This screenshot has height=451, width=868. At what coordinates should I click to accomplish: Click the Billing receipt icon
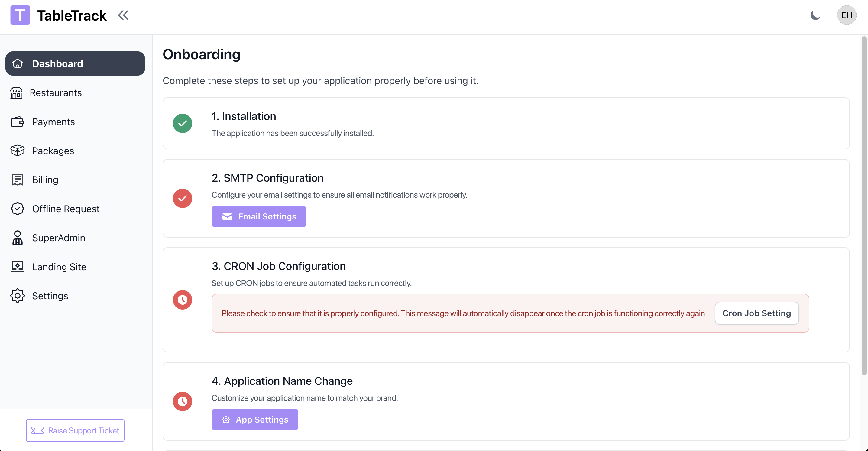click(17, 180)
